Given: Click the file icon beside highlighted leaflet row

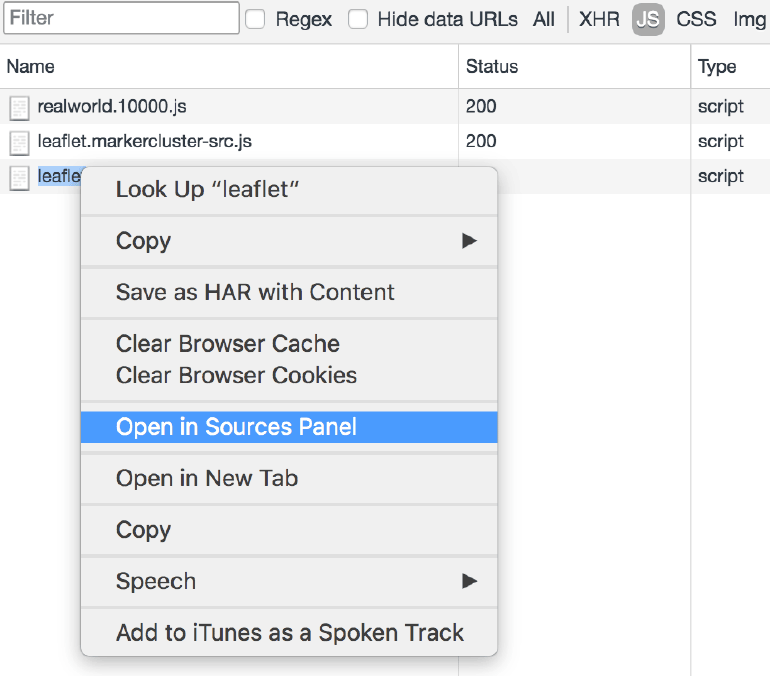Looking at the screenshot, I should click(x=20, y=178).
